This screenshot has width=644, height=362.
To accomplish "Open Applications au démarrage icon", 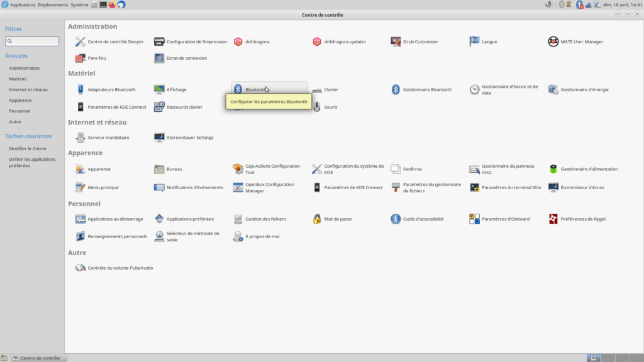I will (x=80, y=219).
